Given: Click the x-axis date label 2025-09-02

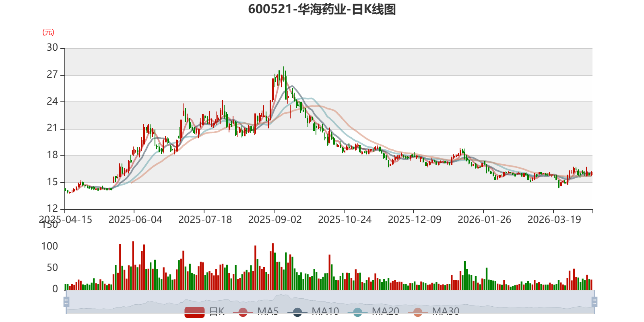Looking at the screenshot, I should point(275,220).
